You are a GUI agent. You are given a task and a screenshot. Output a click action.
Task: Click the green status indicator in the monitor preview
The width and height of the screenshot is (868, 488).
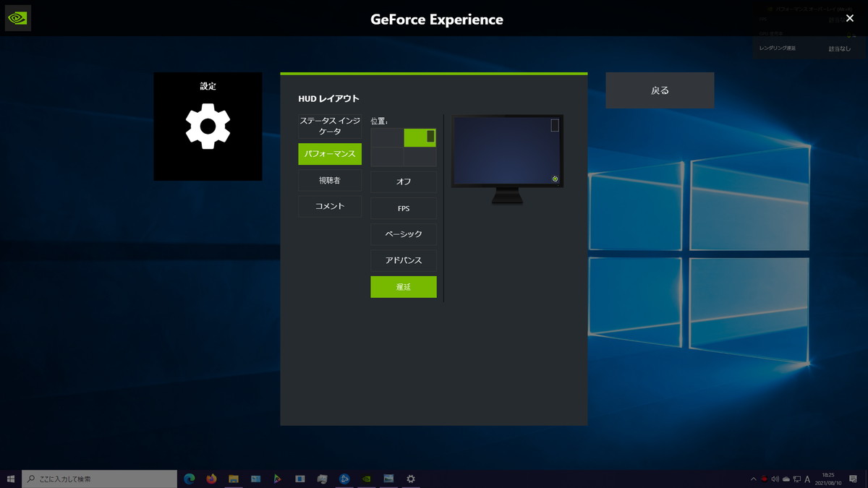coord(555,179)
